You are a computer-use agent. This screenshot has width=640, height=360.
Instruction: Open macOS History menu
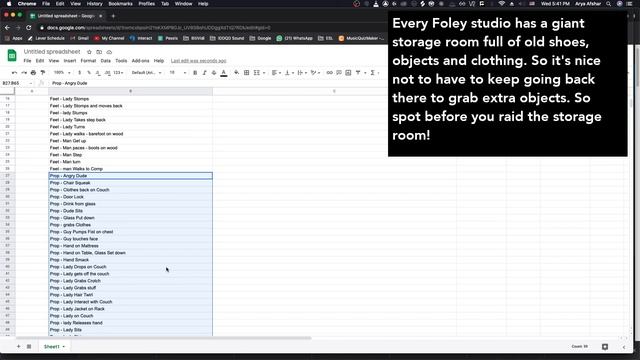[94, 4]
